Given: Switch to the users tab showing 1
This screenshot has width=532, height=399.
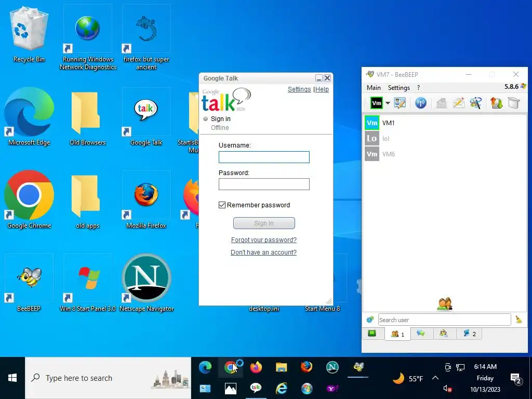Looking at the screenshot, I should point(397,334).
